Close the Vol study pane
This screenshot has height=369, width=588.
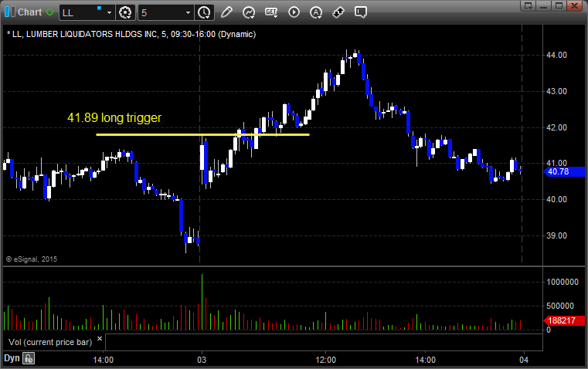(x=100, y=339)
